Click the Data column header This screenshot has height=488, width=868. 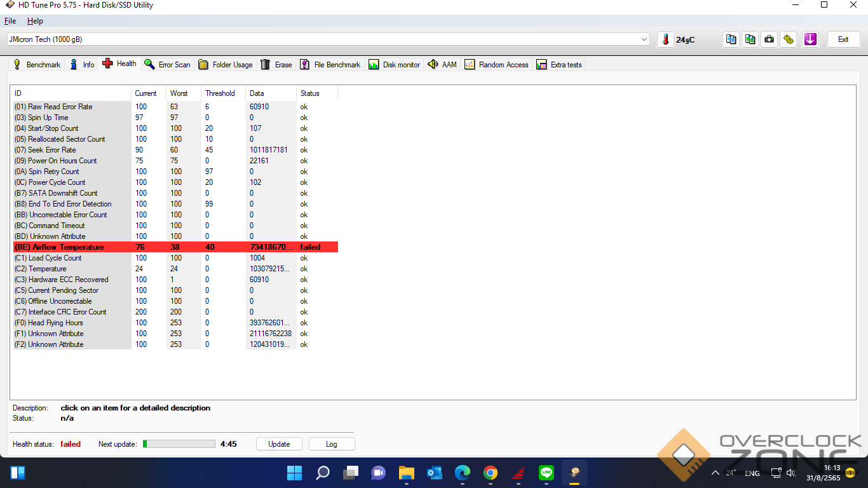click(271, 93)
